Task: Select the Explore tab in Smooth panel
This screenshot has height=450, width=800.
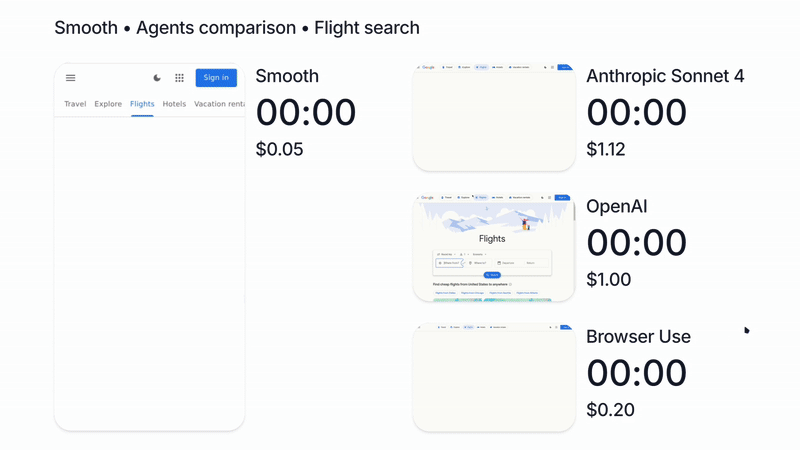Action: pyautogui.click(x=108, y=104)
